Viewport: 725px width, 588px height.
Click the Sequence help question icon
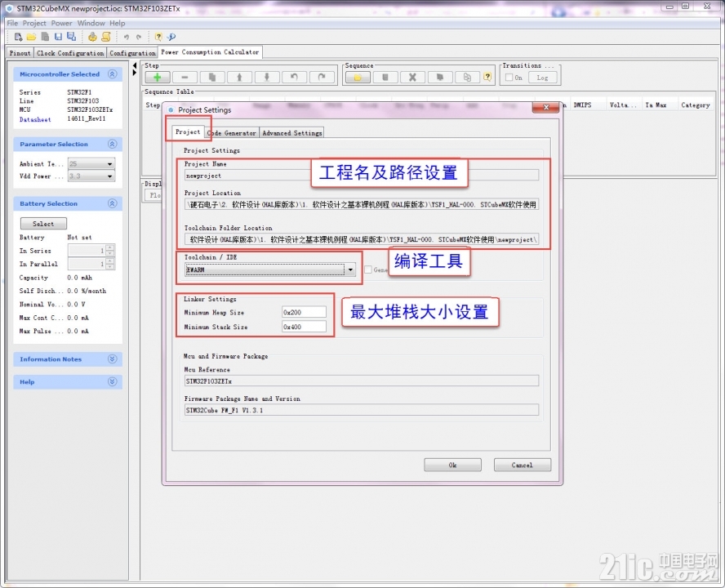[x=487, y=77]
